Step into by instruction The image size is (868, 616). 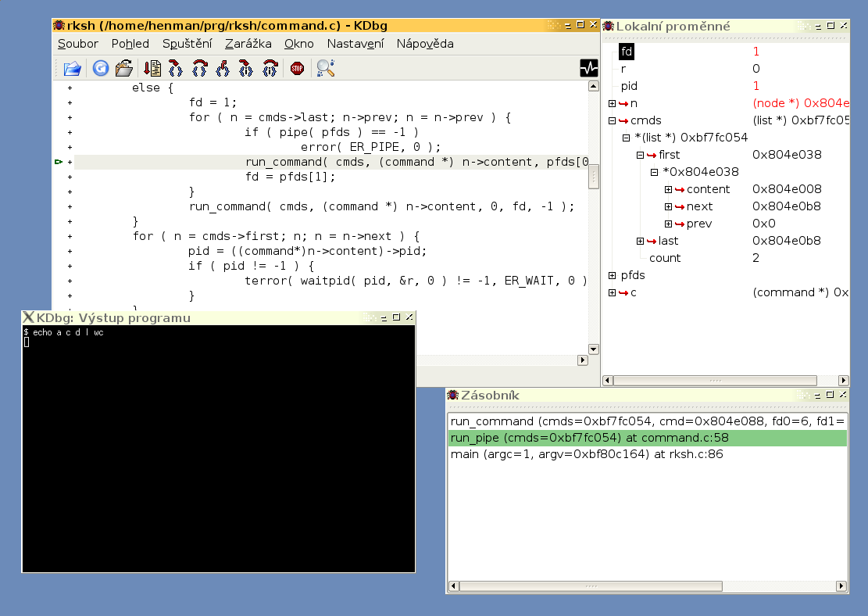tap(246, 68)
